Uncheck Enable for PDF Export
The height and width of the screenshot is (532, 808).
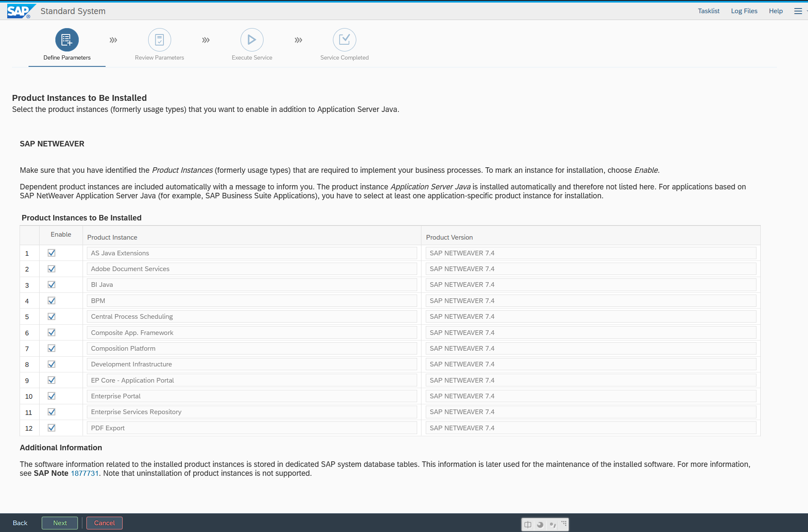coord(52,428)
